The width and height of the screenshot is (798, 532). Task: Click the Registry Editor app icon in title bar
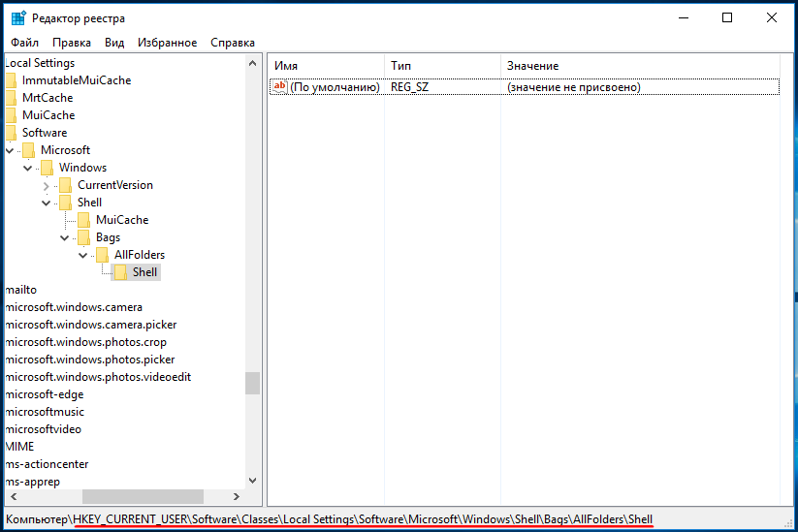tap(18, 17)
